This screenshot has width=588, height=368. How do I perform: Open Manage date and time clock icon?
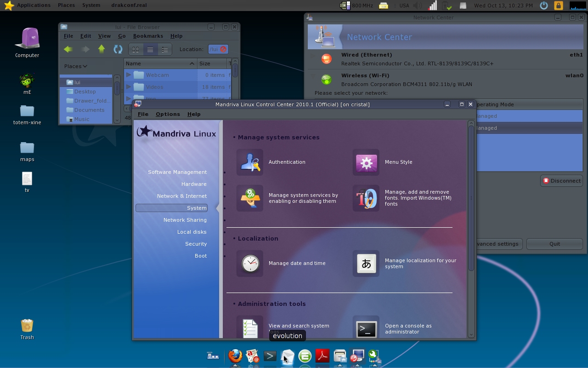coord(250,264)
